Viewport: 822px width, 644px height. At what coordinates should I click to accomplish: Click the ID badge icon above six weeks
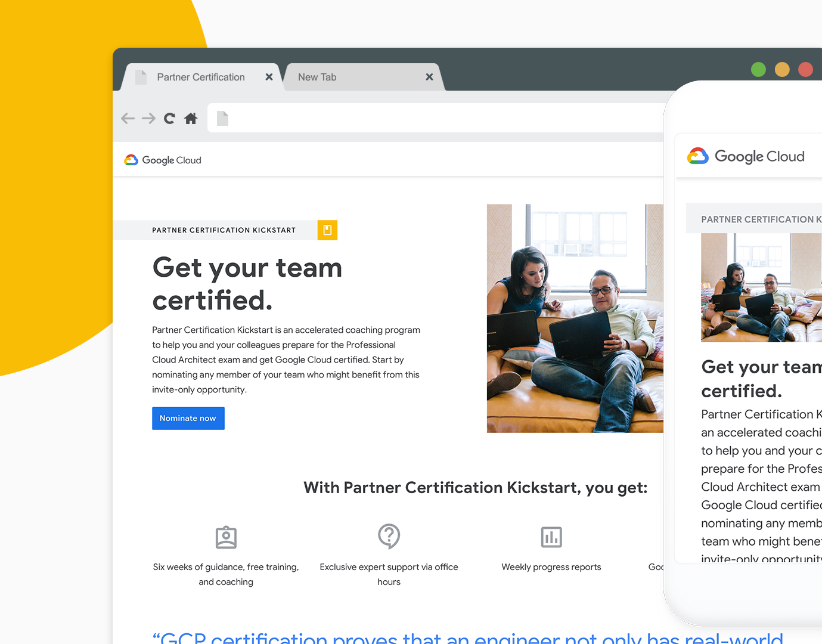tap(226, 537)
